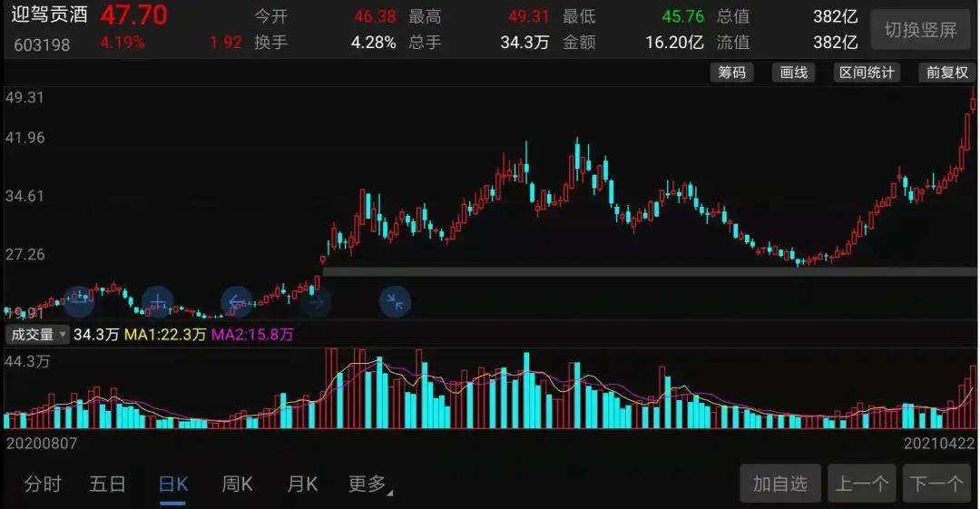Click the MA1:22.3万 volume label
The height and width of the screenshot is (509, 980).
[165, 335]
